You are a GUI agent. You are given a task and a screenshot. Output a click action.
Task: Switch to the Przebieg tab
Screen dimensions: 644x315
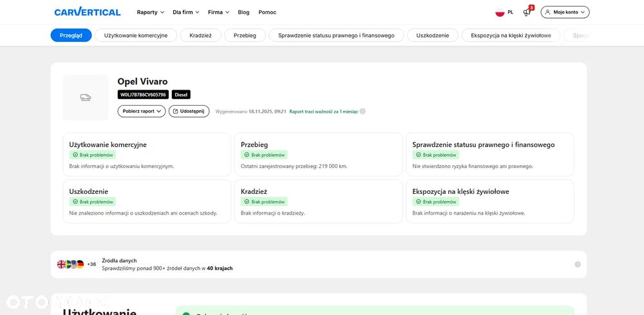pyautogui.click(x=245, y=35)
